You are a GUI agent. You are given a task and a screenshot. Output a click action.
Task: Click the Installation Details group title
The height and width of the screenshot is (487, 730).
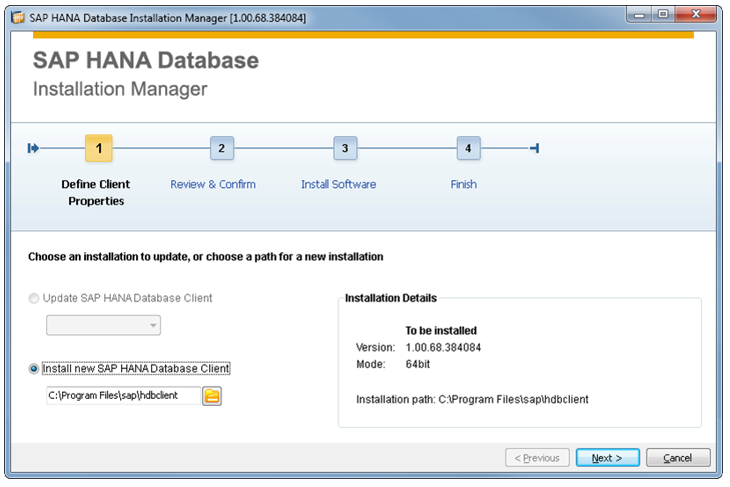[x=391, y=298]
